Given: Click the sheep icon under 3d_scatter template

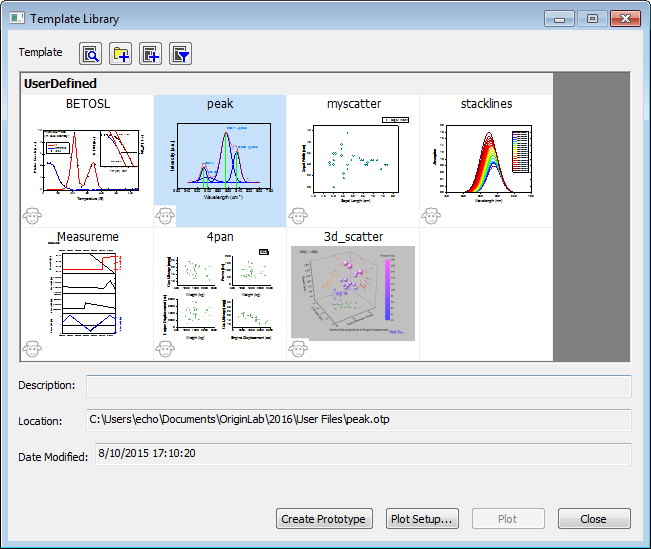Looking at the screenshot, I should 298,348.
